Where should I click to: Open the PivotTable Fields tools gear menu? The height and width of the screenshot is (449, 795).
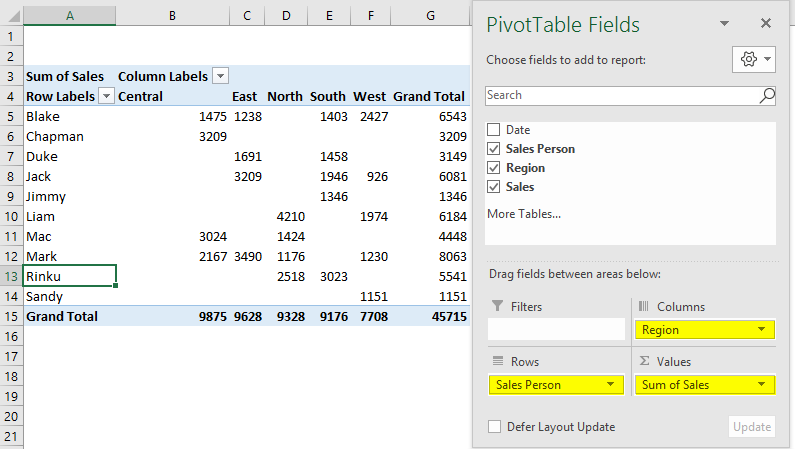pos(754,59)
